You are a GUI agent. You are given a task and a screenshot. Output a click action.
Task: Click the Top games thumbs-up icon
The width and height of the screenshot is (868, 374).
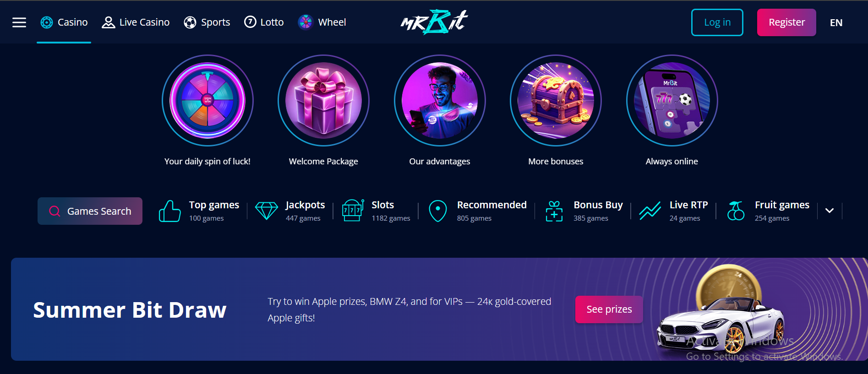169,211
